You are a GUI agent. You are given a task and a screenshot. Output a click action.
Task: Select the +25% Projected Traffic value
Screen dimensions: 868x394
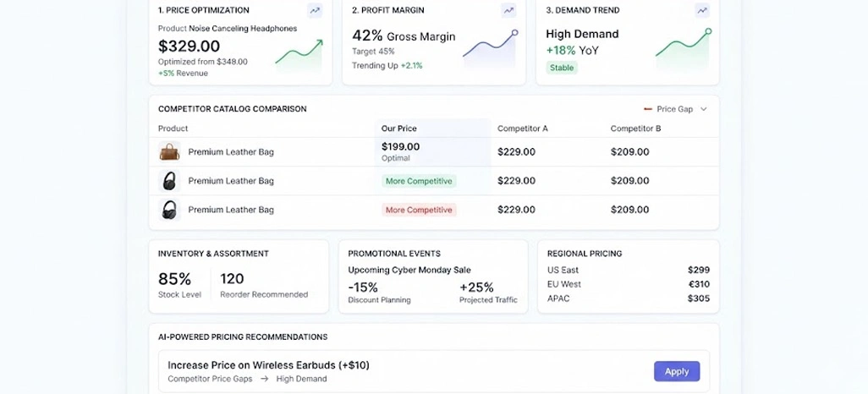pyautogui.click(x=476, y=287)
